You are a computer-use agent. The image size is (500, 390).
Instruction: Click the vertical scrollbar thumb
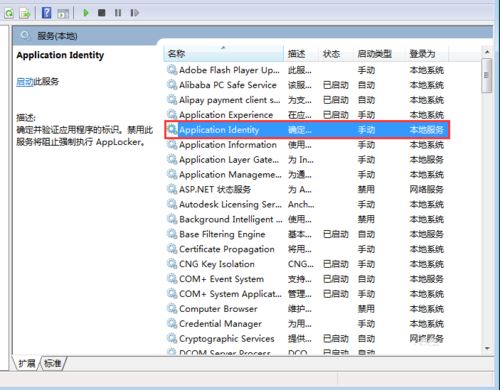tap(487, 75)
